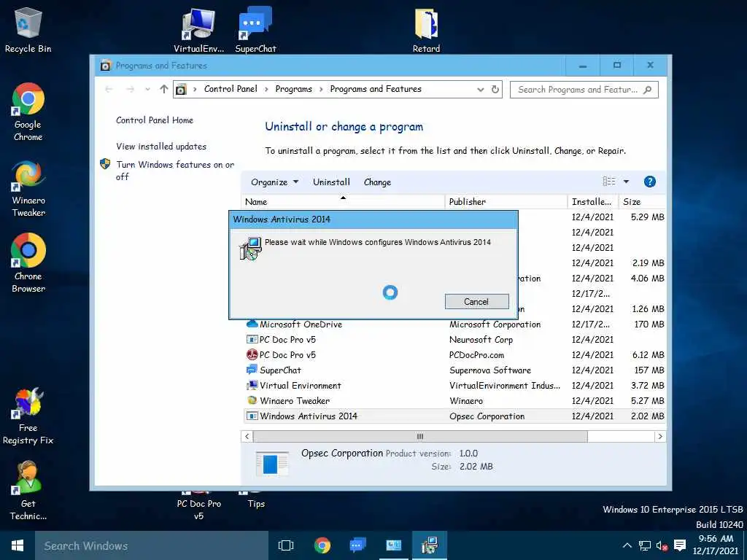Sort by the Publisher column header
Screen dimensions: 747x560
(x=506, y=201)
